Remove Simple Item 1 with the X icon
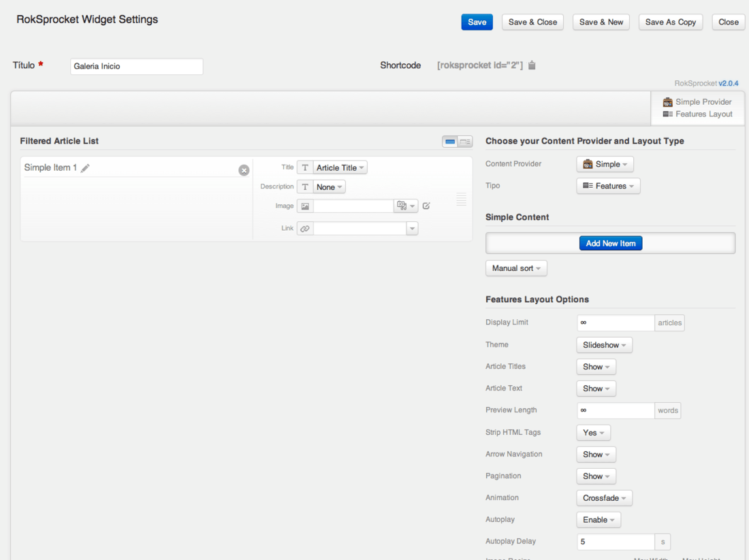This screenshot has height=560, width=749. point(244,170)
